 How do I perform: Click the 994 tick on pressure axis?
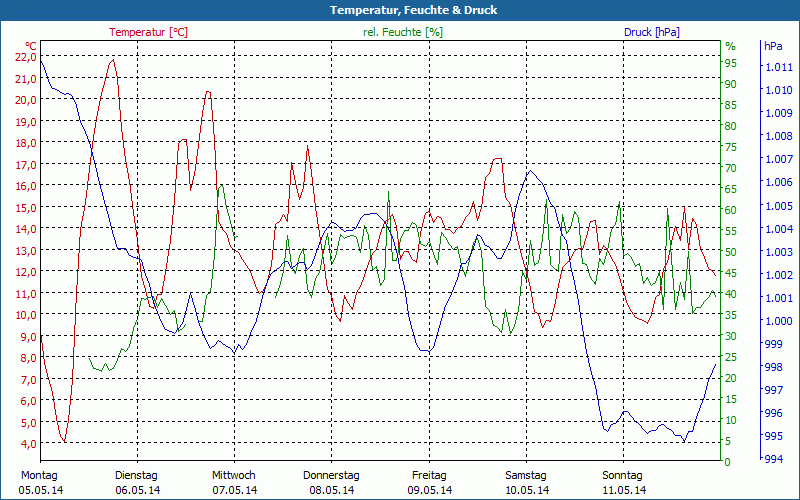tap(774, 459)
